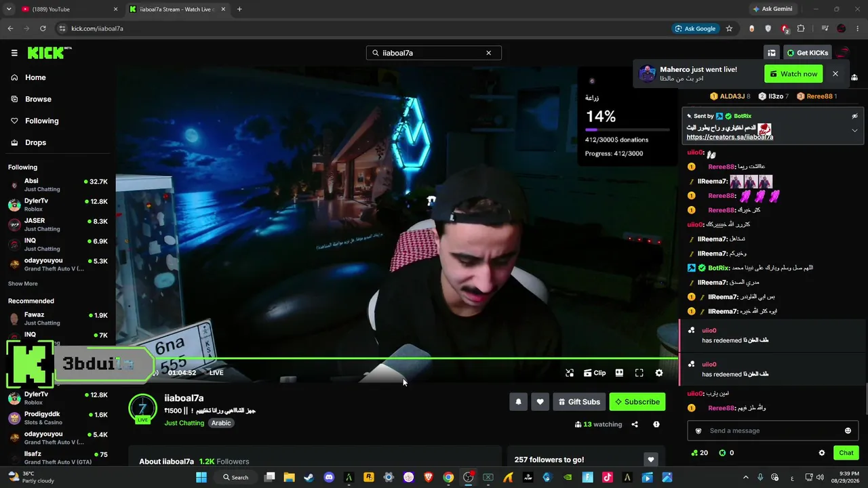Screen dimensions: 868x488
Task: Go back to the previous page
Action: click(x=10, y=28)
